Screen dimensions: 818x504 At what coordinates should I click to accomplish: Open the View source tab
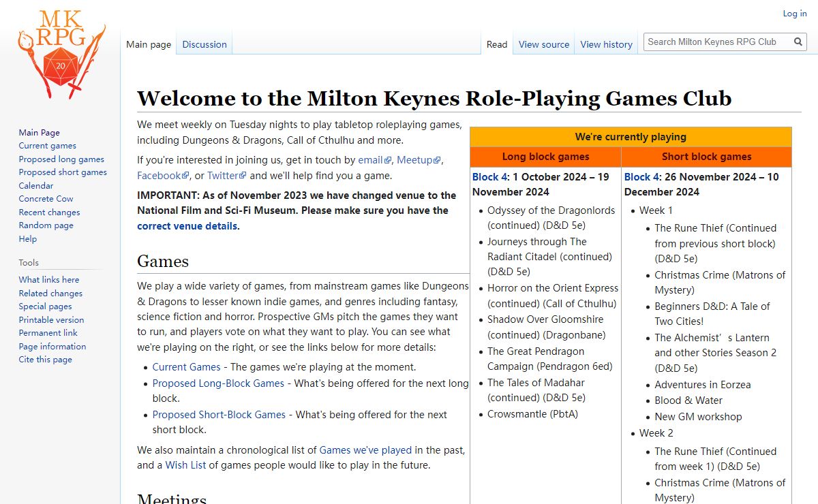tap(544, 44)
